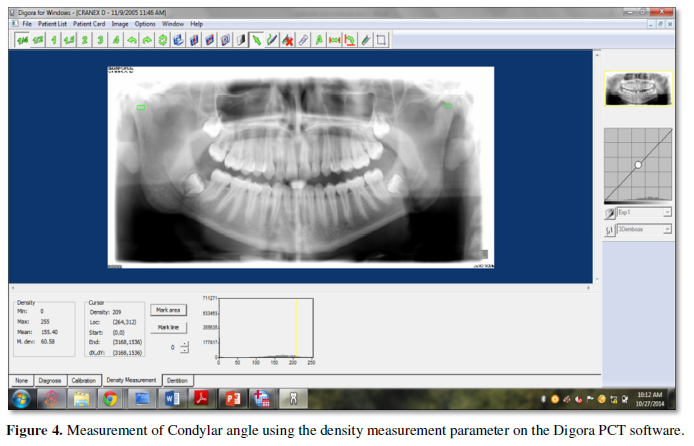Click the redo arrow toolbar icon
Screen dimensions: 694x446
(x=147, y=40)
